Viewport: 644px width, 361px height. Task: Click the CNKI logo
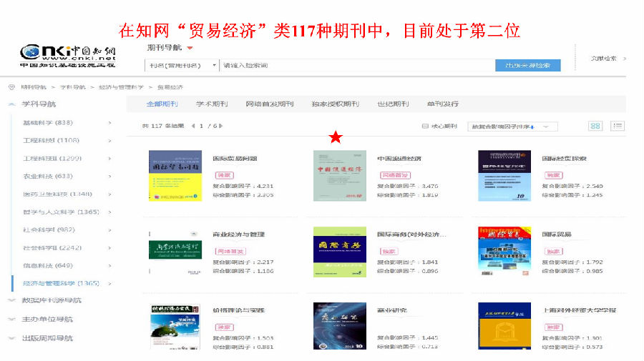[x=68, y=55]
